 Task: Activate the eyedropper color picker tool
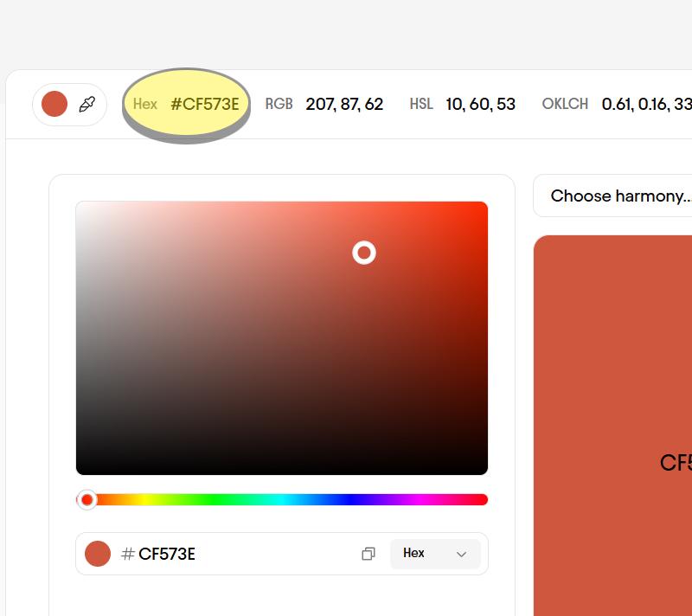coord(86,105)
